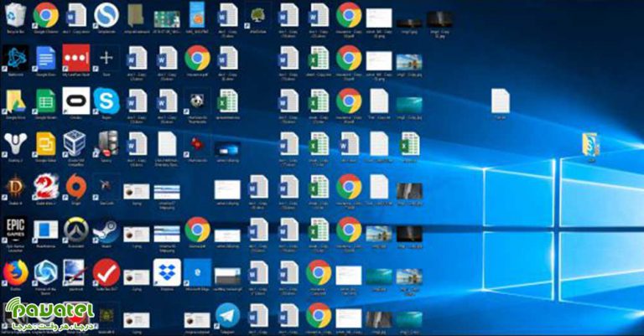Launch the Guild Wars 2 shortcut
644x336 pixels.
coord(45,187)
